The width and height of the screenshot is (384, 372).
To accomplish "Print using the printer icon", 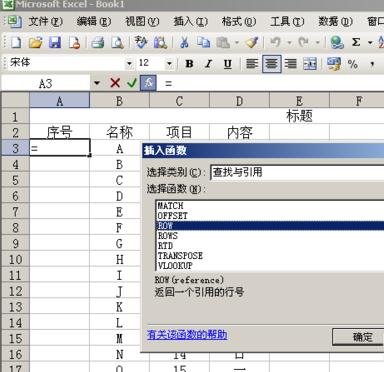I will coord(98,43).
